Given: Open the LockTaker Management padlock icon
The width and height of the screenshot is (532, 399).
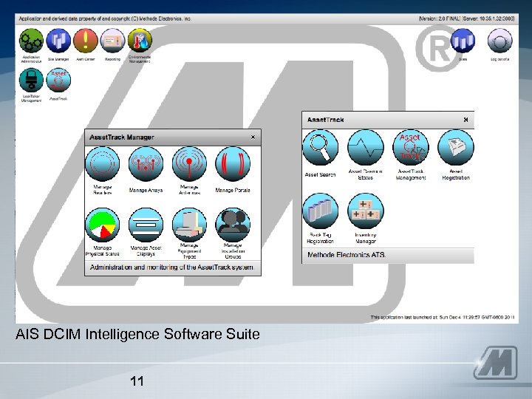Looking at the screenshot, I should pos(31,80).
